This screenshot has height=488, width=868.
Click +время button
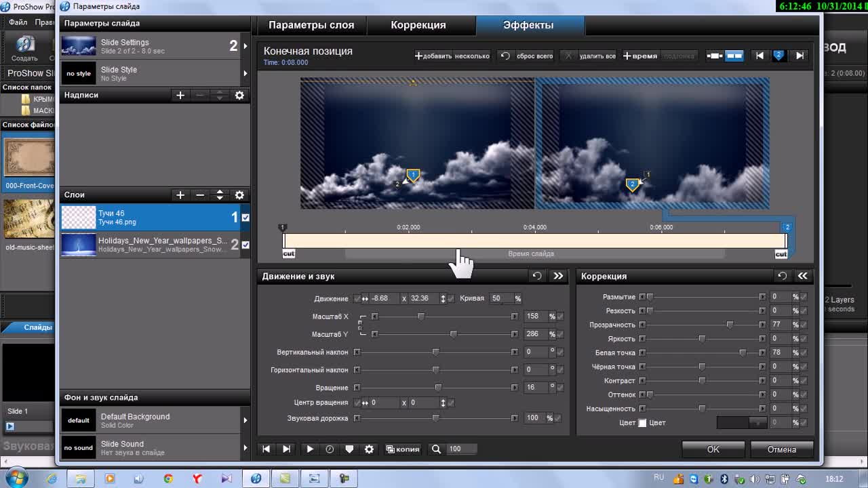641,56
